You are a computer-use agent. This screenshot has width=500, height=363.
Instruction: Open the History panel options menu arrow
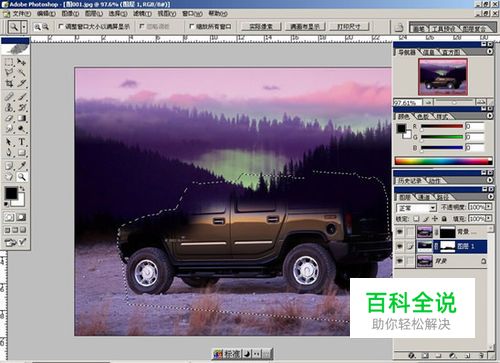[x=489, y=180]
